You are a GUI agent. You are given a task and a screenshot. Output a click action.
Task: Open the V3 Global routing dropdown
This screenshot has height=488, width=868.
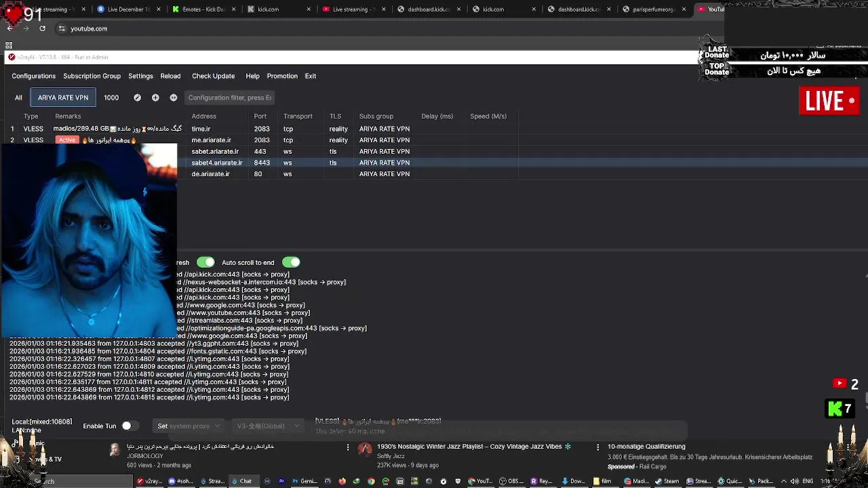pyautogui.click(x=269, y=426)
